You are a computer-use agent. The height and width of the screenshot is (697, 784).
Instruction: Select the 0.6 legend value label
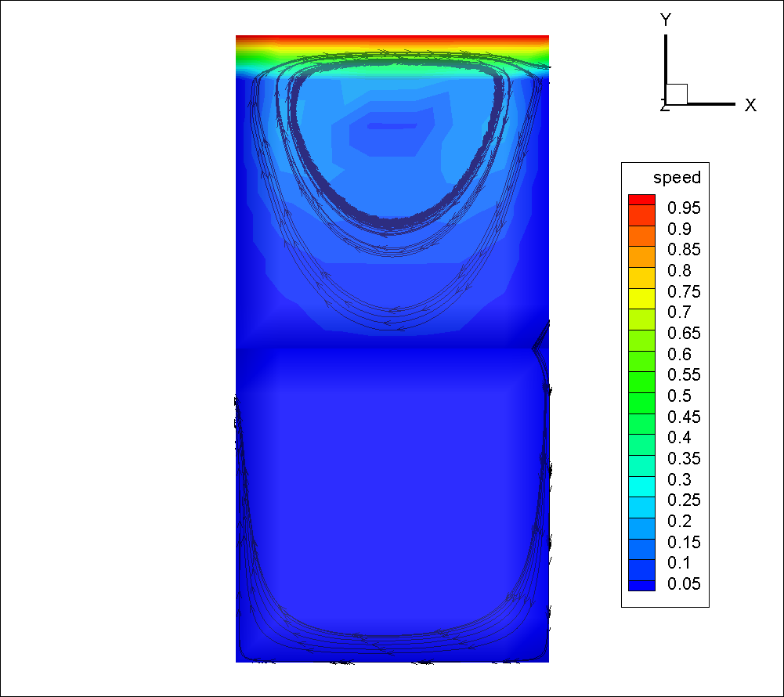[679, 354]
